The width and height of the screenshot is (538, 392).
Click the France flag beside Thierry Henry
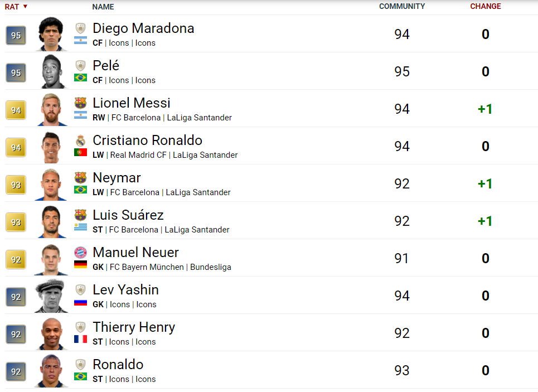pyautogui.click(x=80, y=339)
